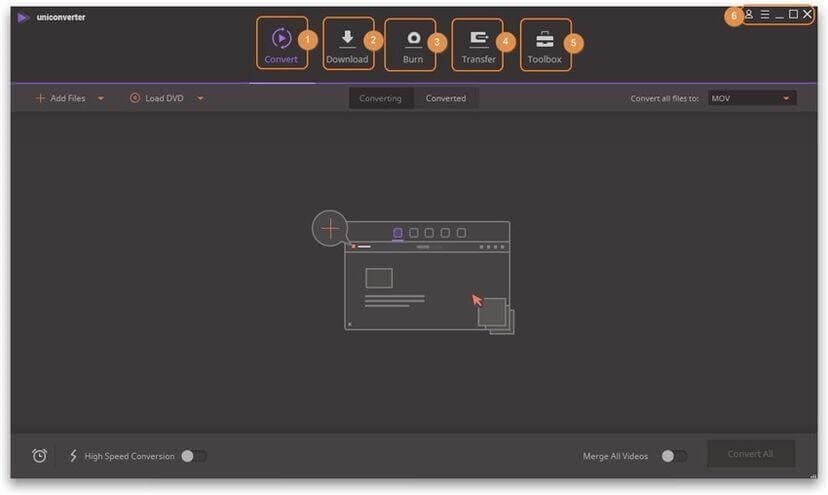This screenshot has width=828, height=495.
Task: Open the Convert section icon
Action: click(x=281, y=39)
